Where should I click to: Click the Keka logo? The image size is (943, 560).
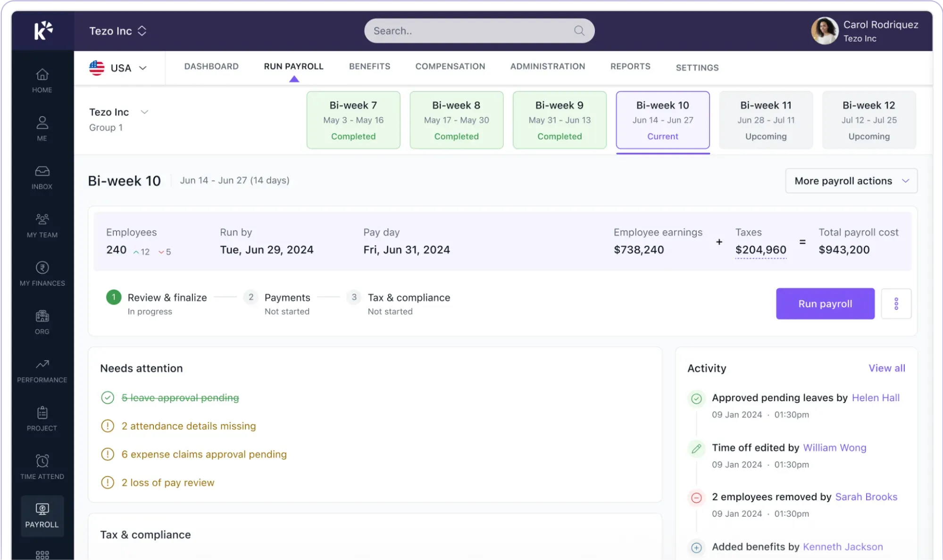(42, 31)
